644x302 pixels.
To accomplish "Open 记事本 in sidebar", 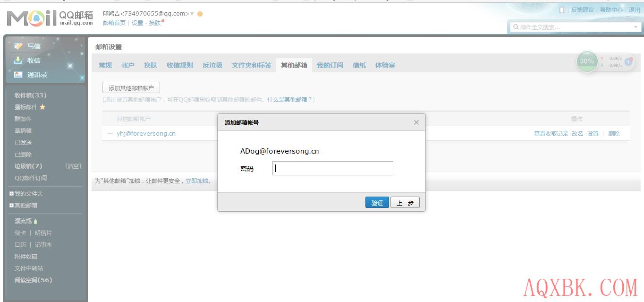I will pyautogui.click(x=43, y=245).
